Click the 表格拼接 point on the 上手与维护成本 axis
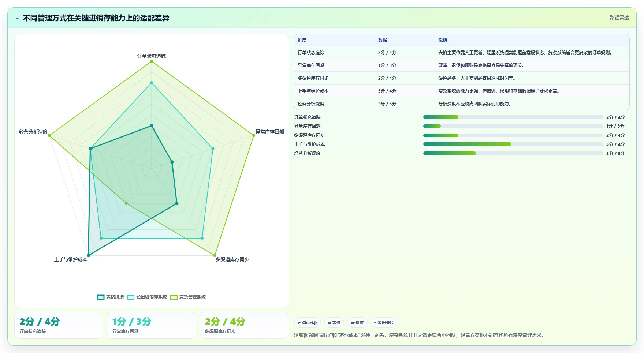The height and width of the screenshot is (353, 644). tap(88, 255)
